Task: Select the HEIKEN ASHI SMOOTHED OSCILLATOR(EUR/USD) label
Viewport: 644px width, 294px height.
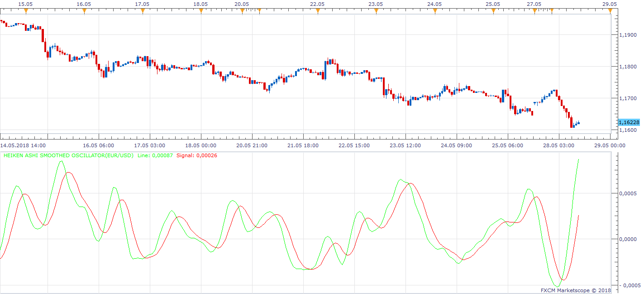Action: point(68,155)
